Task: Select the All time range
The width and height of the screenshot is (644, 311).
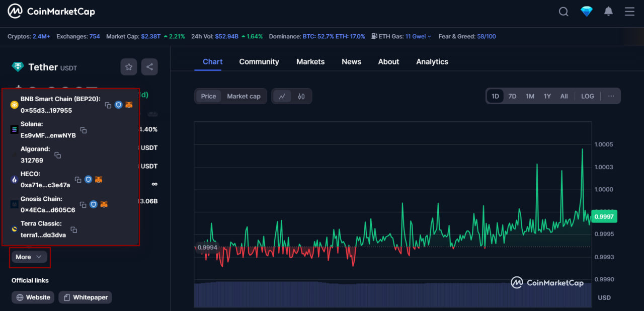Action: (564, 96)
